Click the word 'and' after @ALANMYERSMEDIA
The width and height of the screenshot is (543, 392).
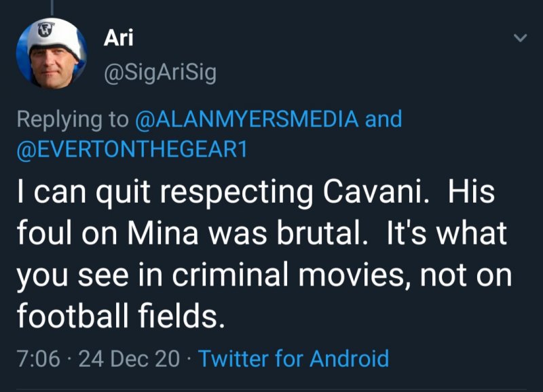[383, 119]
